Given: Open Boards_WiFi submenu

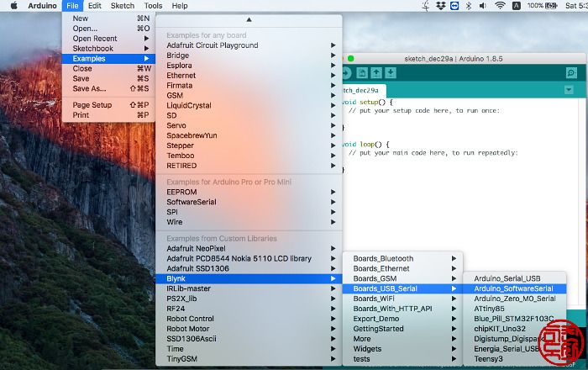Looking at the screenshot, I should click(x=402, y=299).
